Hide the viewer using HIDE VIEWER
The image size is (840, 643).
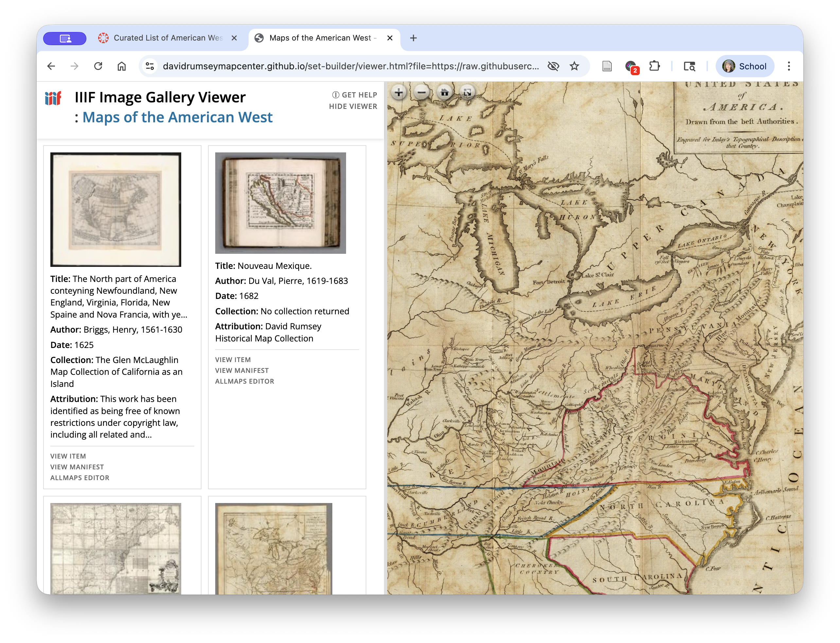[353, 106]
